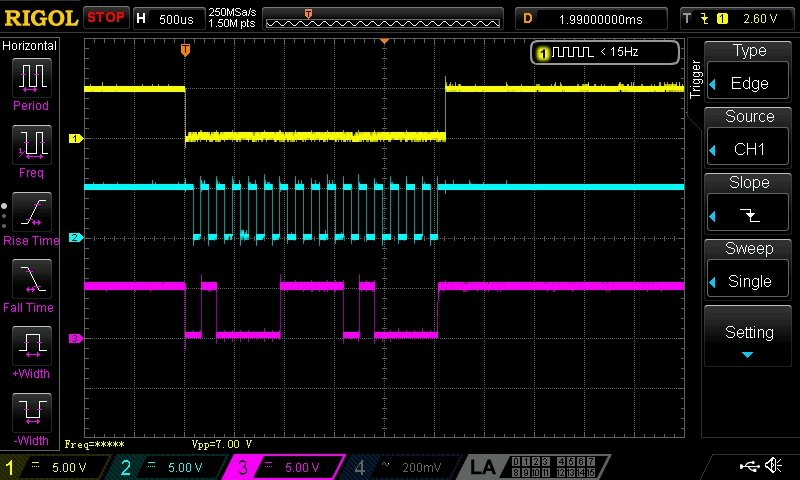Open the Sweep Single menu
Viewport: 800px width, 480px height.
[x=748, y=269]
